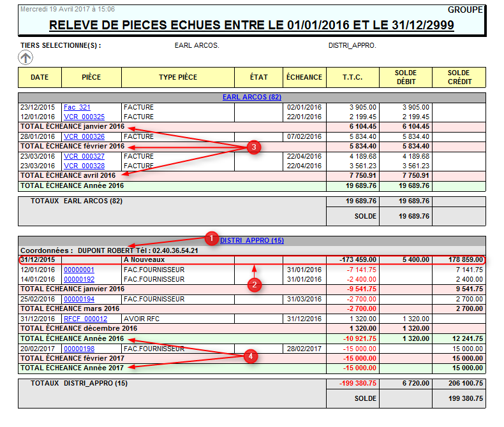The width and height of the screenshot is (504, 427).
Task: Open supplier invoice 00000001
Action: tap(79, 270)
